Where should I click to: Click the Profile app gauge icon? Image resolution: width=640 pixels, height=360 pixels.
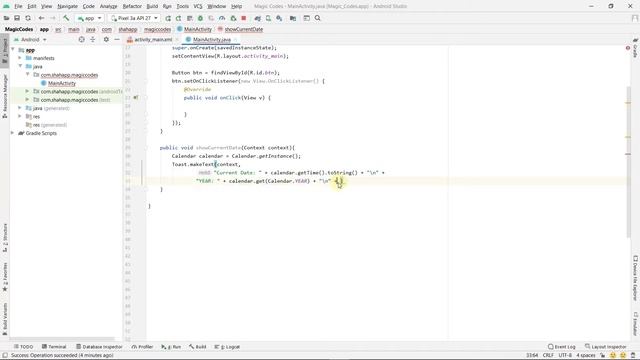point(222,18)
